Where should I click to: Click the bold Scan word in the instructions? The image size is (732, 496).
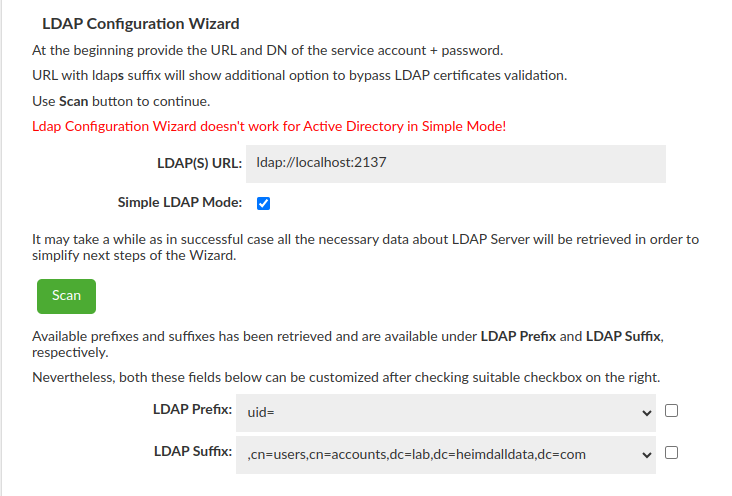[x=74, y=102]
